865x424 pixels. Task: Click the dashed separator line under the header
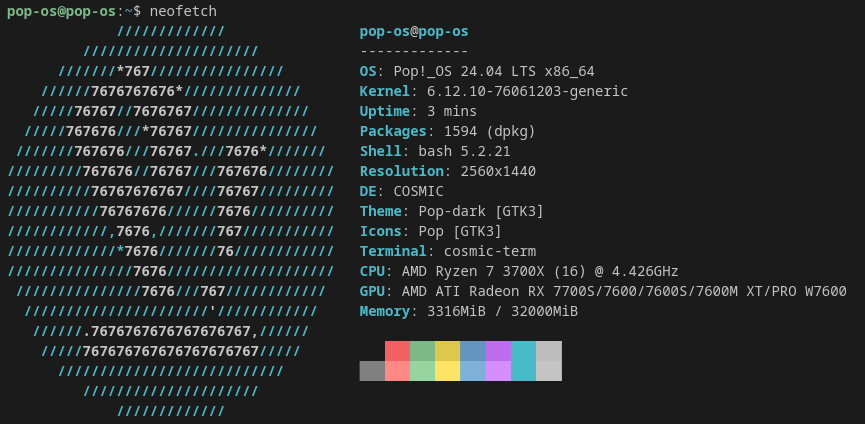tap(414, 51)
